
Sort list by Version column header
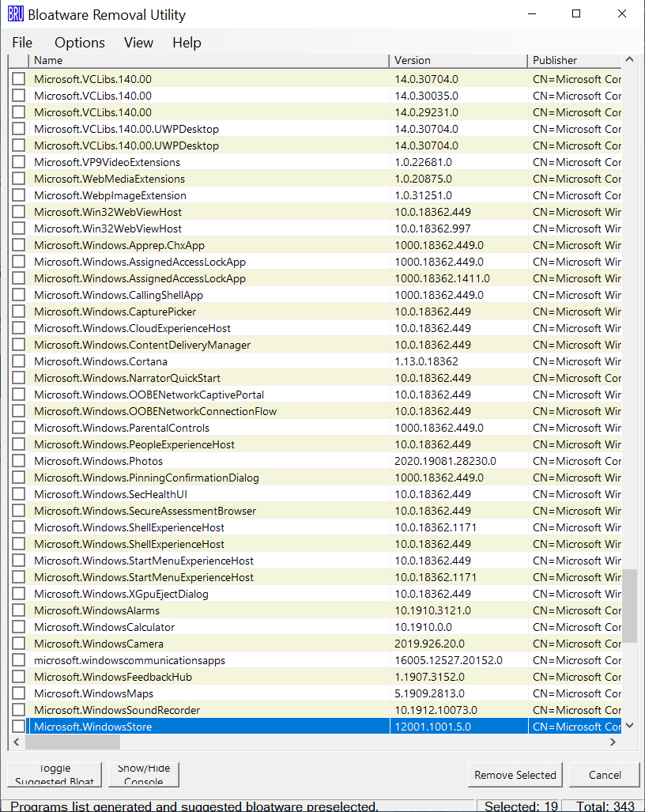[x=458, y=61]
